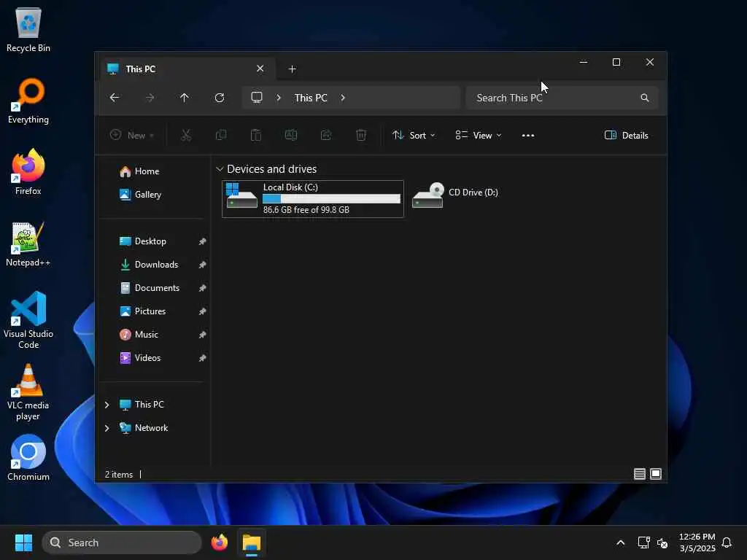Image resolution: width=747 pixels, height=560 pixels.
Task: Click the Share toolbar icon
Action: click(x=326, y=135)
